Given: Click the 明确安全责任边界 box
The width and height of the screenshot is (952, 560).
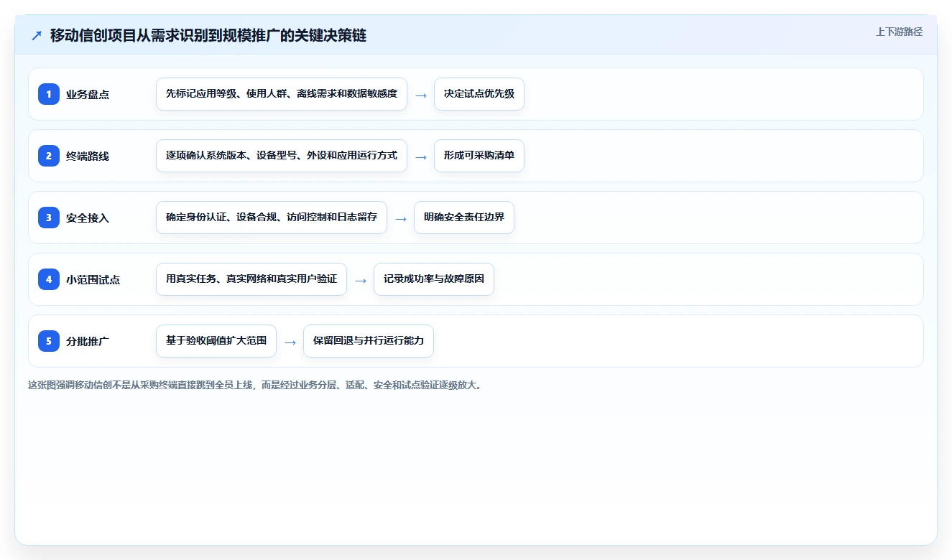Looking at the screenshot, I should click(464, 218).
